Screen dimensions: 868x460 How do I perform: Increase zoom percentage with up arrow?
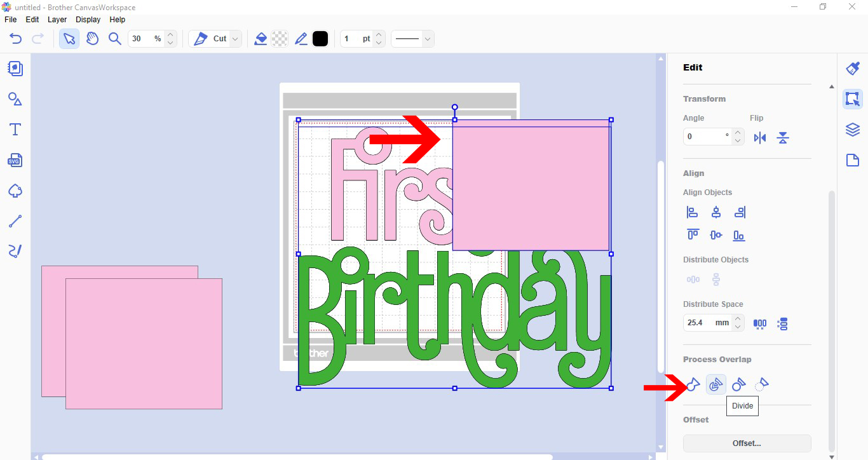pyautogui.click(x=170, y=34)
